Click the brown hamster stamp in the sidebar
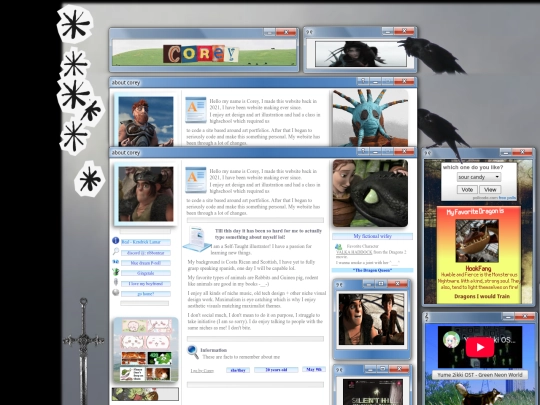 tap(158, 374)
